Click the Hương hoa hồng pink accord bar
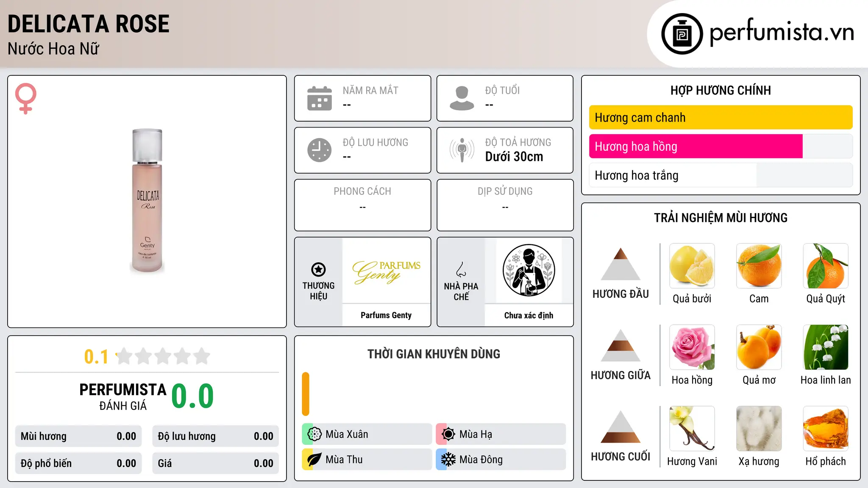This screenshot has width=868, height=488. click(x=721, y=146)
